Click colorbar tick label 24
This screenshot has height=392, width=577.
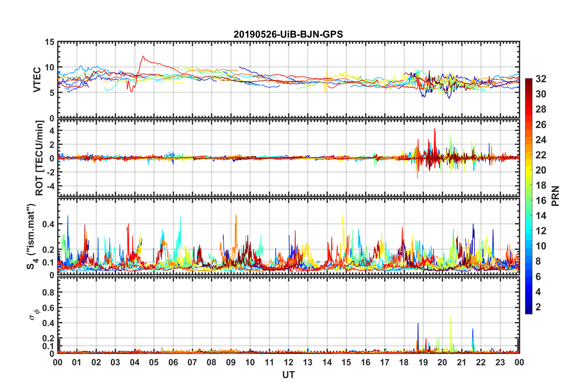point(541,140)
